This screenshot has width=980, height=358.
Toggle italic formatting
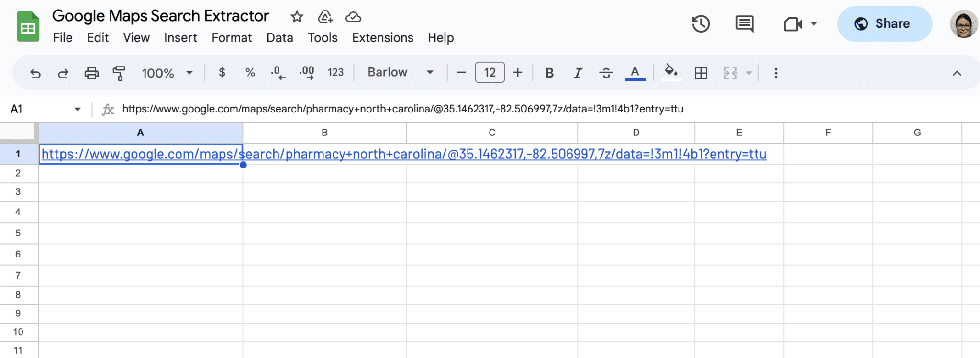click(578, 73)
